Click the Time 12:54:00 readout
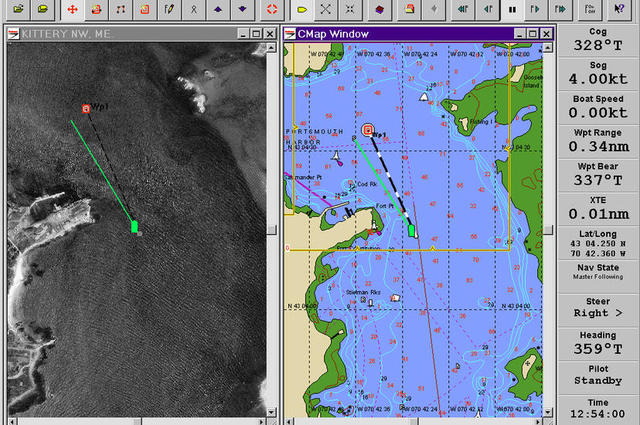This screenshot has height=425, width=640. pyautogui.click(x=598, y=410)
